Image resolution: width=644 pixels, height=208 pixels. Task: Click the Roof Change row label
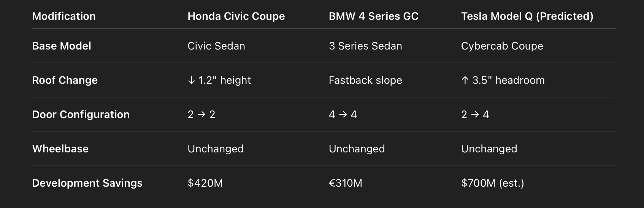click(65, 80)
